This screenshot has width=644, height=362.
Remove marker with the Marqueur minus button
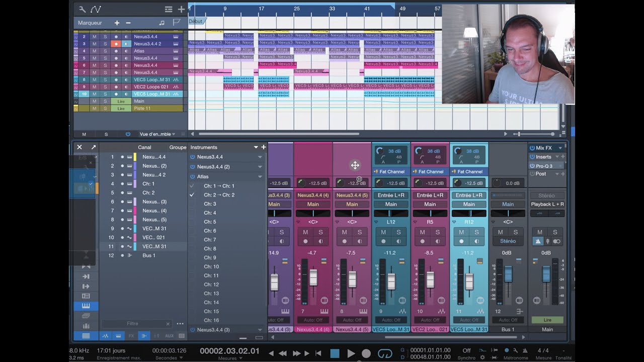click(x=128, y=23)
